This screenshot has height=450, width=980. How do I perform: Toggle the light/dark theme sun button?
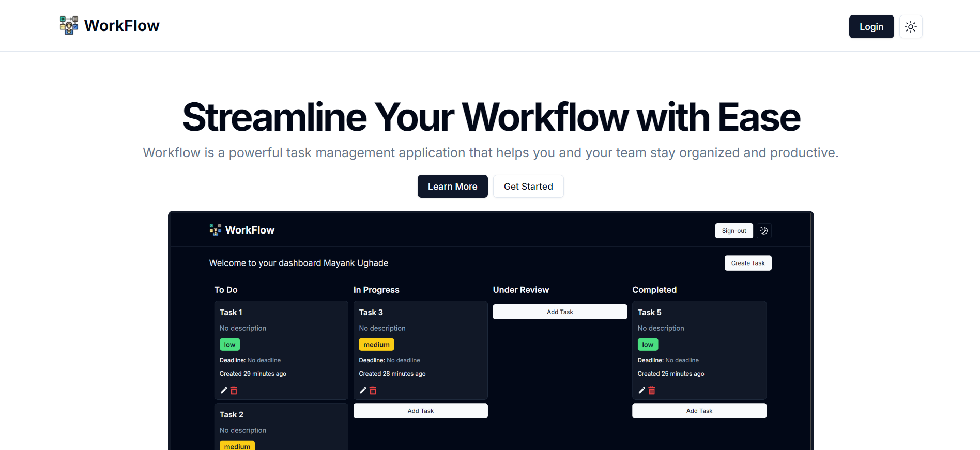911,27
